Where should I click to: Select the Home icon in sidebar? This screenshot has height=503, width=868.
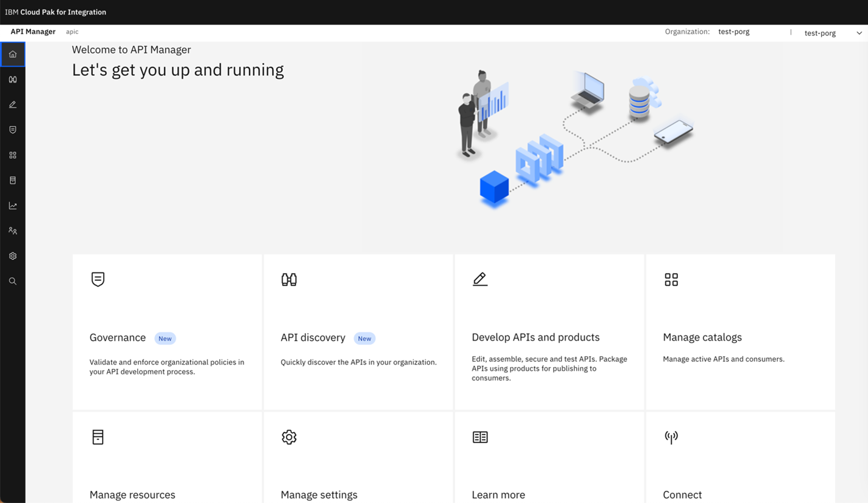pos(13,54)
